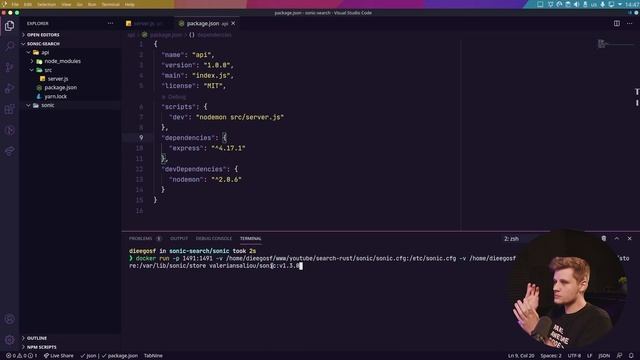The image size is (640, 360).
Task: Click Ln 9, Col 20 cursor position
Action: pos(521,356)
